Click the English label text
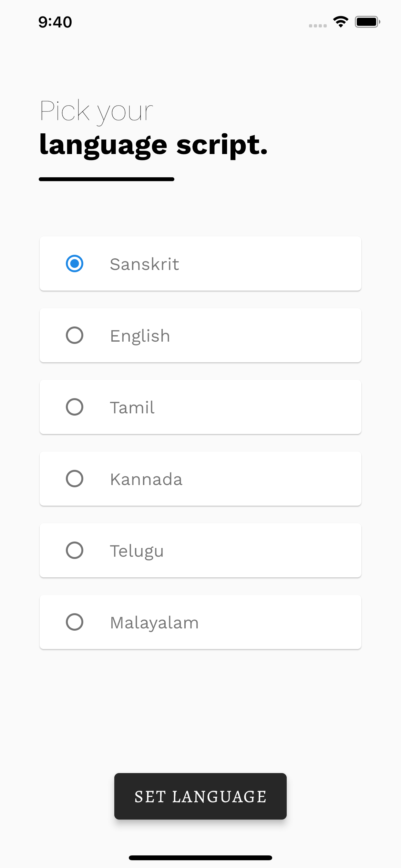 coord(140,336)
